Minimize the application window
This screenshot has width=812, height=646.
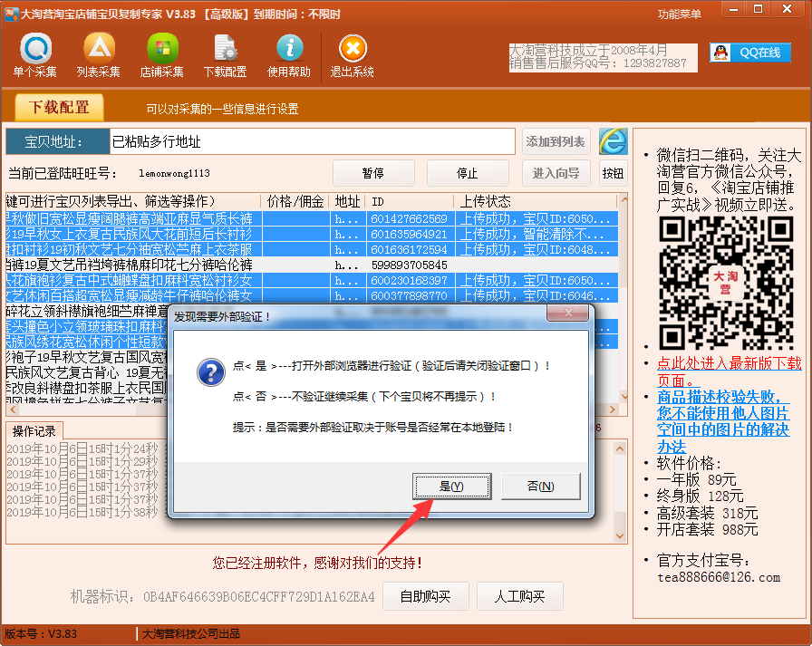point(733,9)
